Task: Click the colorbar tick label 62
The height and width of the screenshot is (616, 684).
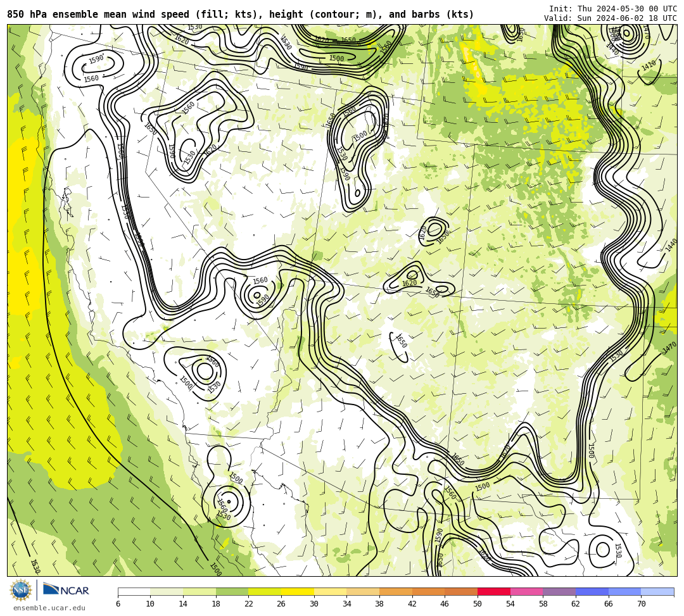Action: point(576,604)
